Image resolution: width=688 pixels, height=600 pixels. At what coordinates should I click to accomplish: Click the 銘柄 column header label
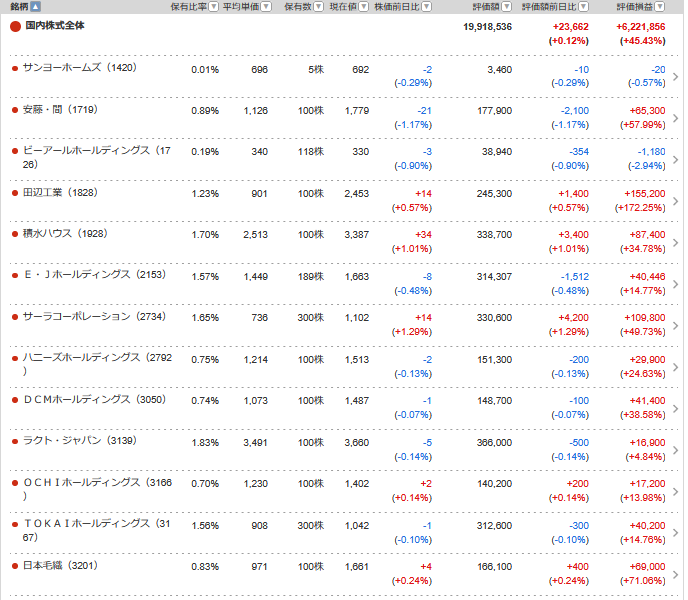[x=19, y=7]
